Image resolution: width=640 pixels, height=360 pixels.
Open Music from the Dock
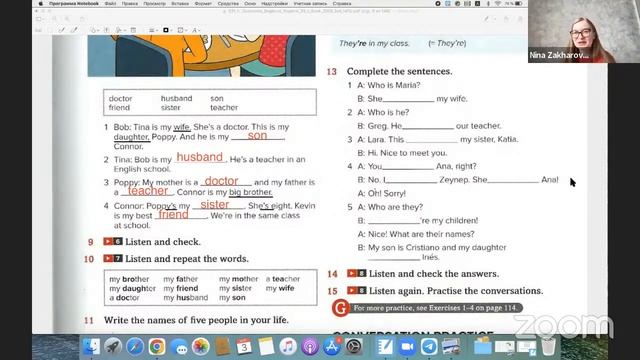[288, 347]
